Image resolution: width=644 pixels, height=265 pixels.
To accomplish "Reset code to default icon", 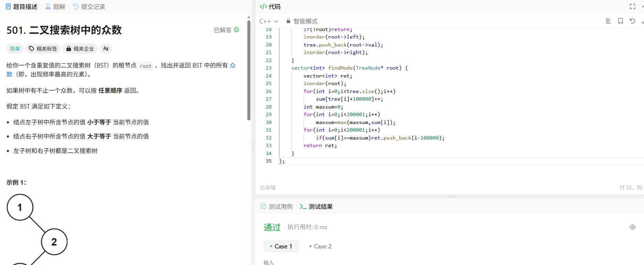I will 632,21.
